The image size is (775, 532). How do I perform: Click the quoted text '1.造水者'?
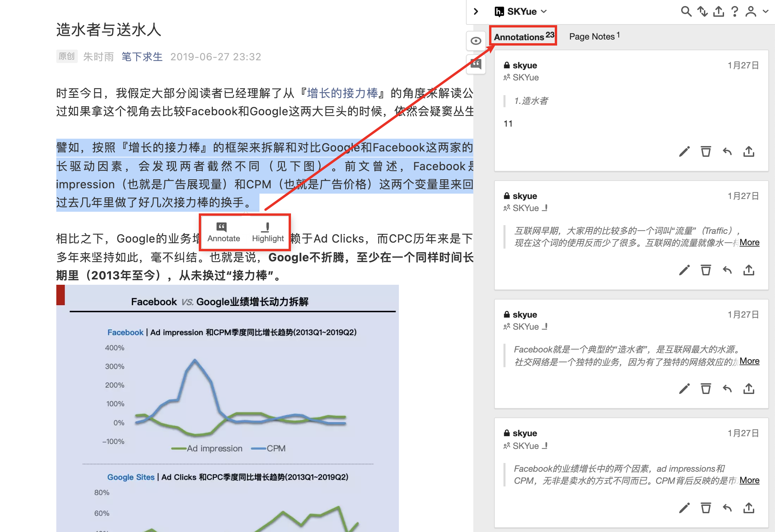point(531,101)
